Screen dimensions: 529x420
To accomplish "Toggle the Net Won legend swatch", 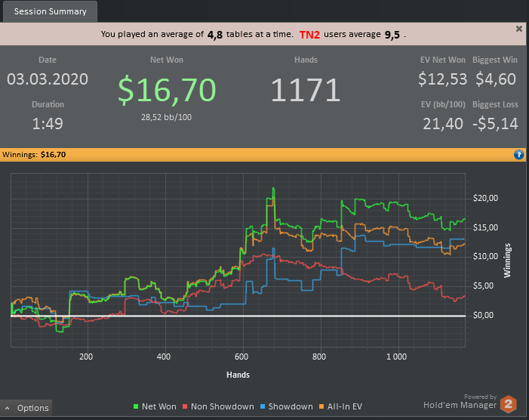I will [x=136, y=406].
